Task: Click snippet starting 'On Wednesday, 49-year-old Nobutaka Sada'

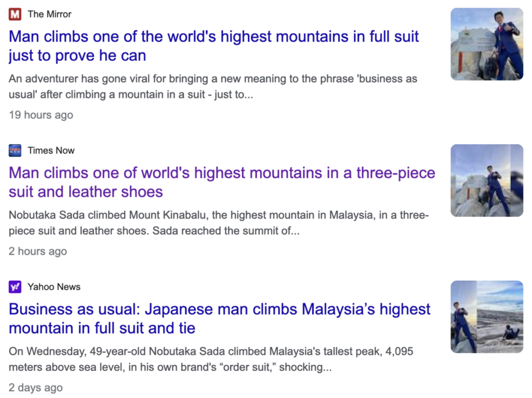Action: 211,360
